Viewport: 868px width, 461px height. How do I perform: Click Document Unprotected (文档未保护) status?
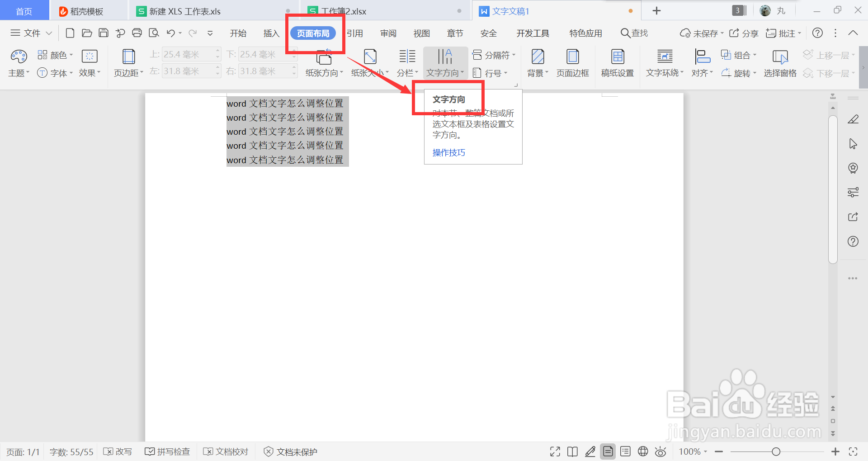pyautogui.click(x=291, y=452)
